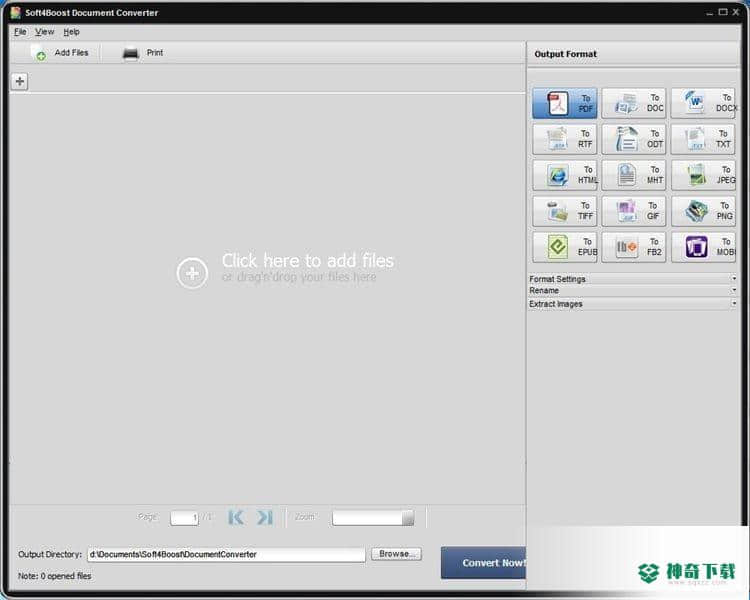
Task: Pick the To MHT output format
Action: 633,175
